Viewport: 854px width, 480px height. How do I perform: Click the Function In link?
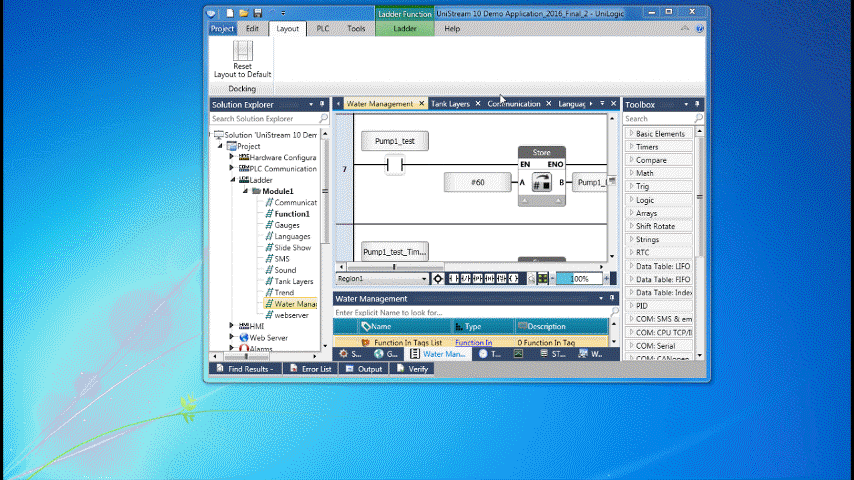pyautogui.click(x=473, y=343)
